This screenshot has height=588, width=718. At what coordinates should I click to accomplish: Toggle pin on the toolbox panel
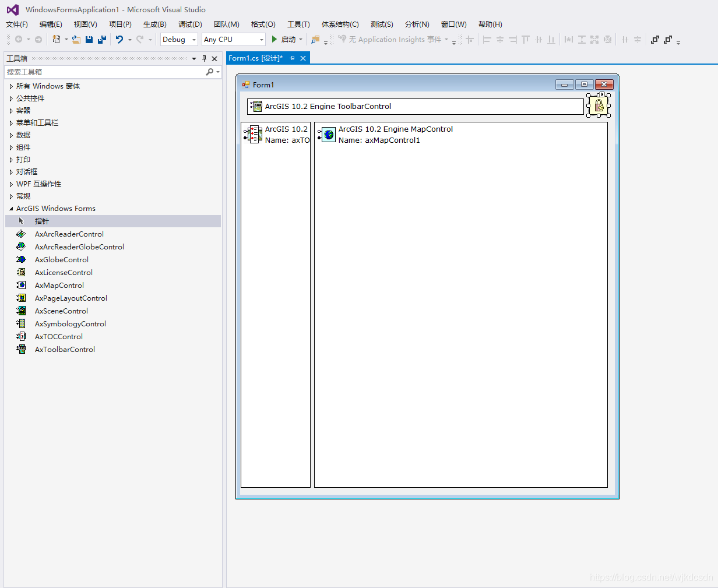click(204, 59)
